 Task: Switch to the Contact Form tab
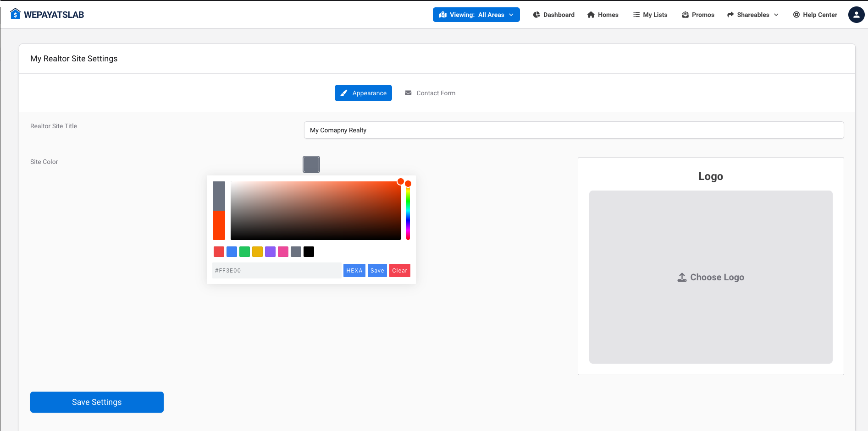[x=430, y=93]
